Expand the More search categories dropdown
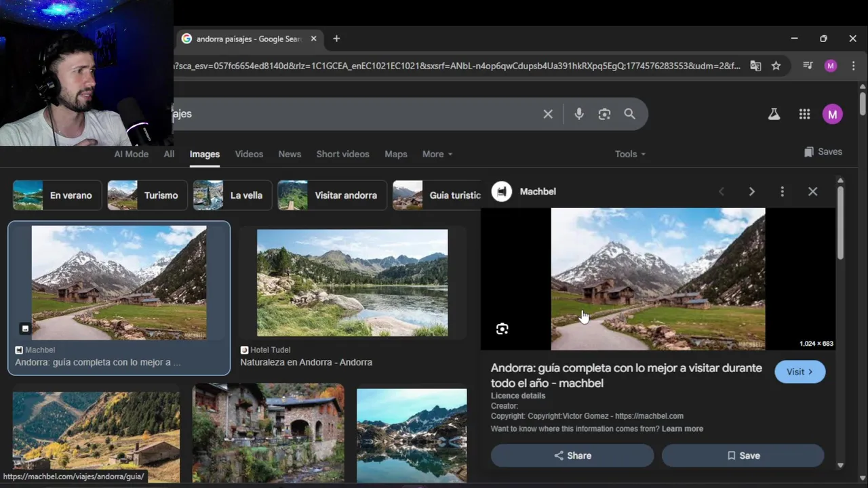 point(437,154)
